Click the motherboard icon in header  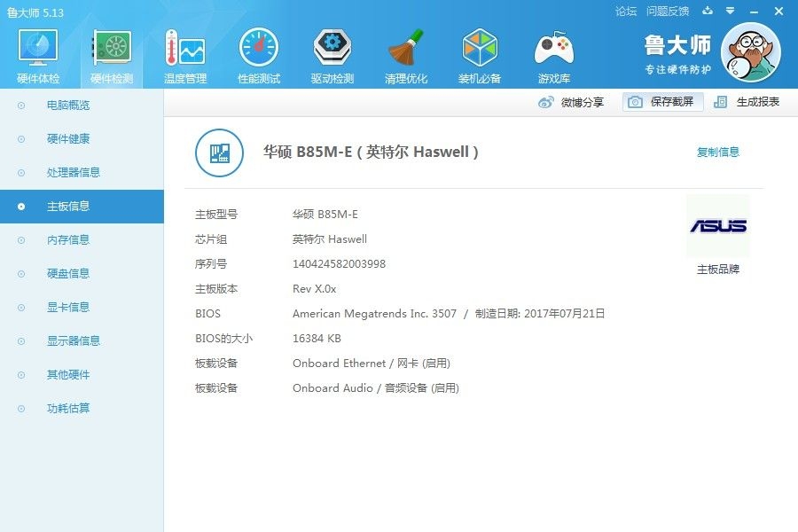coord(219,153)
